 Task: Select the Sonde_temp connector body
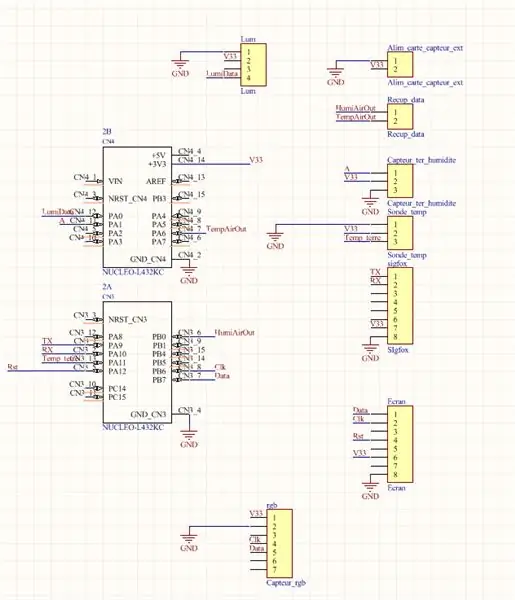pos(400,233)
